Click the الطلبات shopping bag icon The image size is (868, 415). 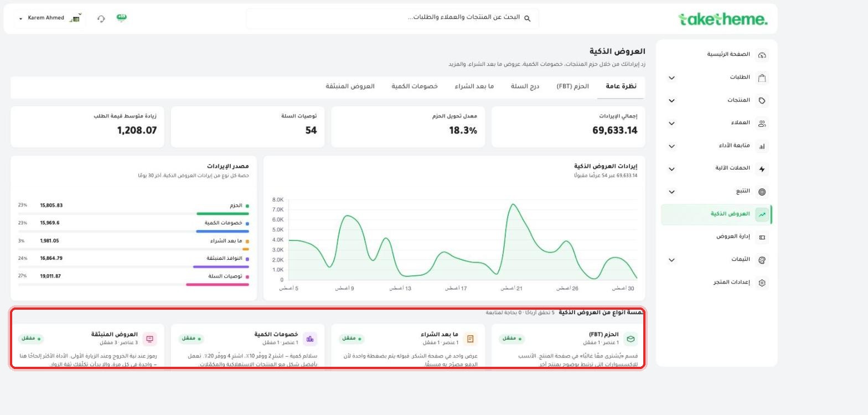coord(762,78)
